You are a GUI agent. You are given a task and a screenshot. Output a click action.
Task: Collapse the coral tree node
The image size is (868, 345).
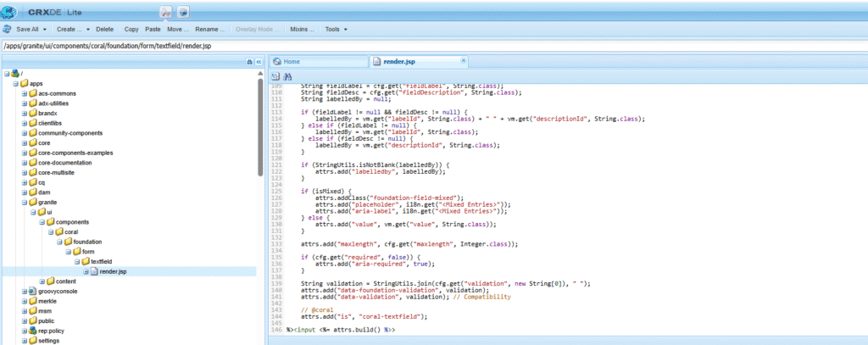[x=51, y=232]
